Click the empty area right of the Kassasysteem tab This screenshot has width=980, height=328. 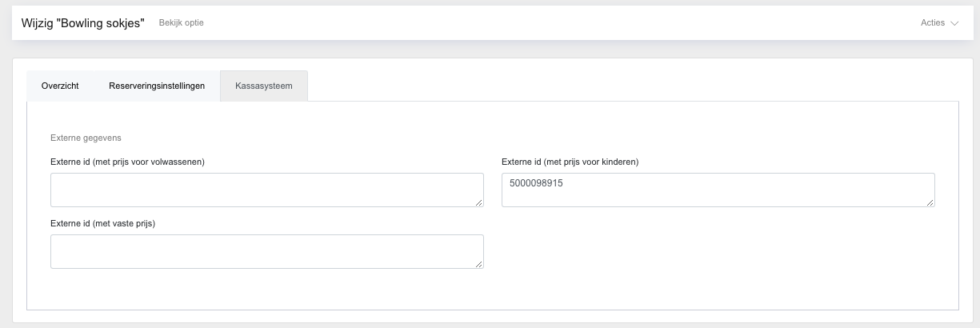(x=632, y=86)
